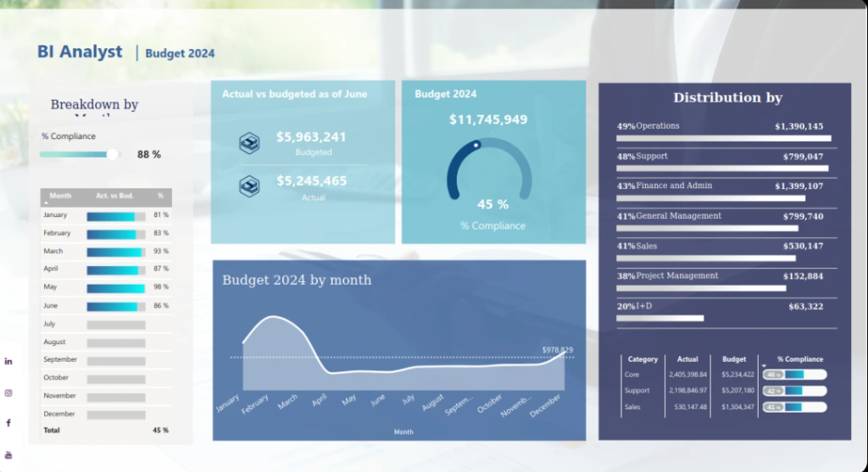Select the Core category 46% compliance pill
The width and height of the screenshot is (868, 472).
(793, 375)
